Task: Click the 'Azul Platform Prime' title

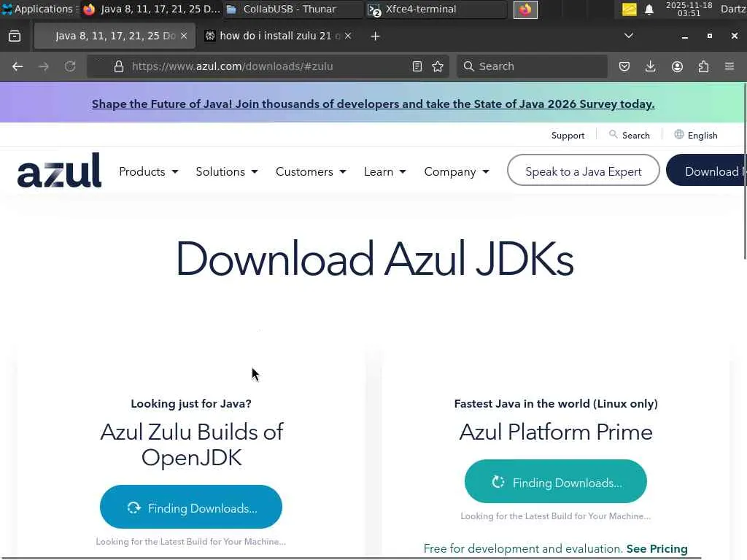Action: 555,432
